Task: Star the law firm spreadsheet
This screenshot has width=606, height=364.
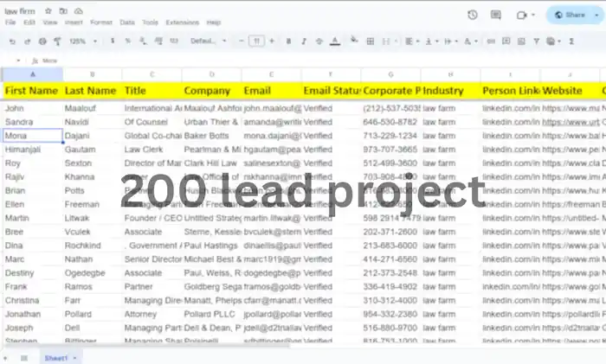Action: (x=48, y=11)
